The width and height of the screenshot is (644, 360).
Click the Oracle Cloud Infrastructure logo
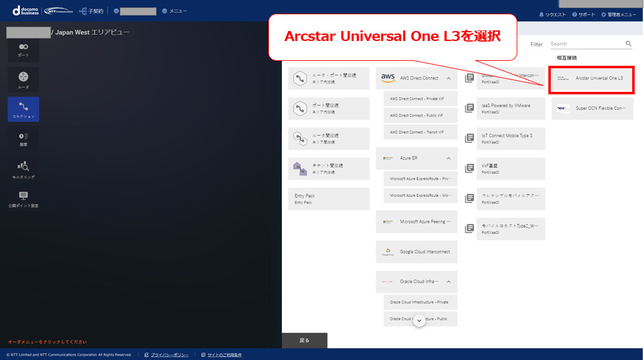[x=388, y=282]
